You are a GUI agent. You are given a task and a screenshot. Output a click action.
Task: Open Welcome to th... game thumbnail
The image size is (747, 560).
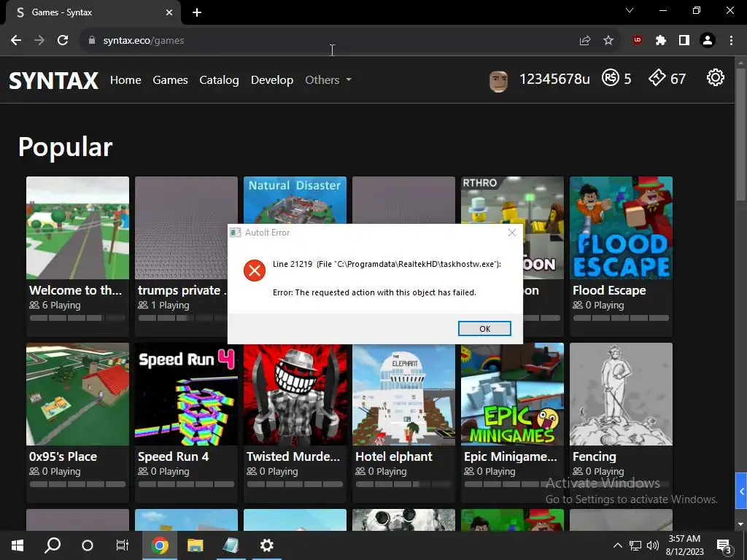pyautogui.click(x=77, y=228)
